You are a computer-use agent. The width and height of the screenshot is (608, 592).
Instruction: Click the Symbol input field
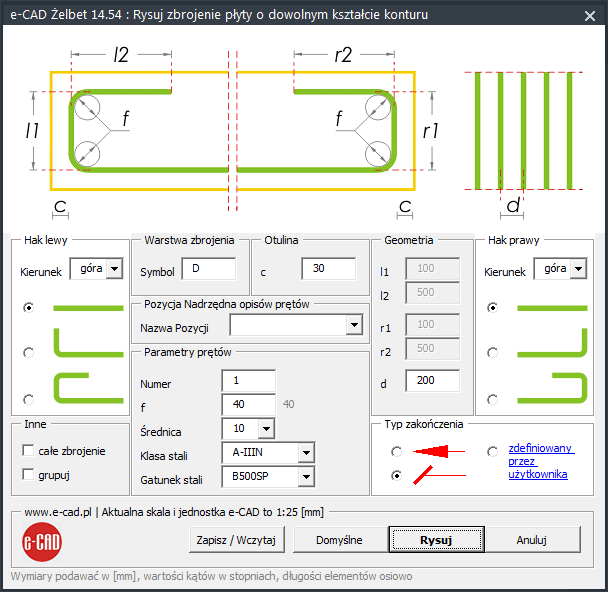pos(209,268)
